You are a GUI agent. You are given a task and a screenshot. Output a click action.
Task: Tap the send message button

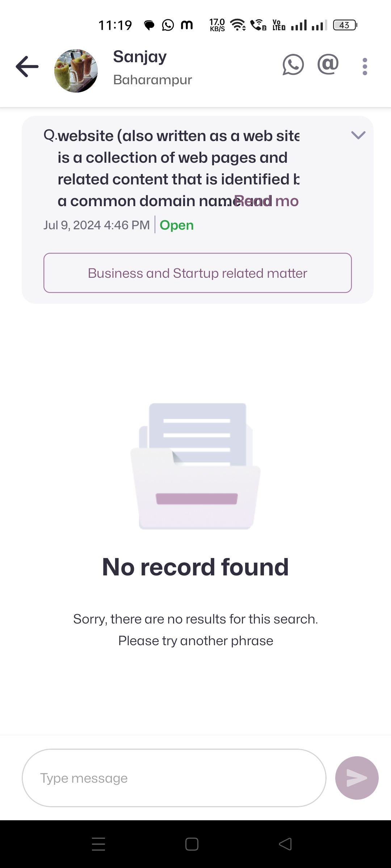click(x=357, y=778)
